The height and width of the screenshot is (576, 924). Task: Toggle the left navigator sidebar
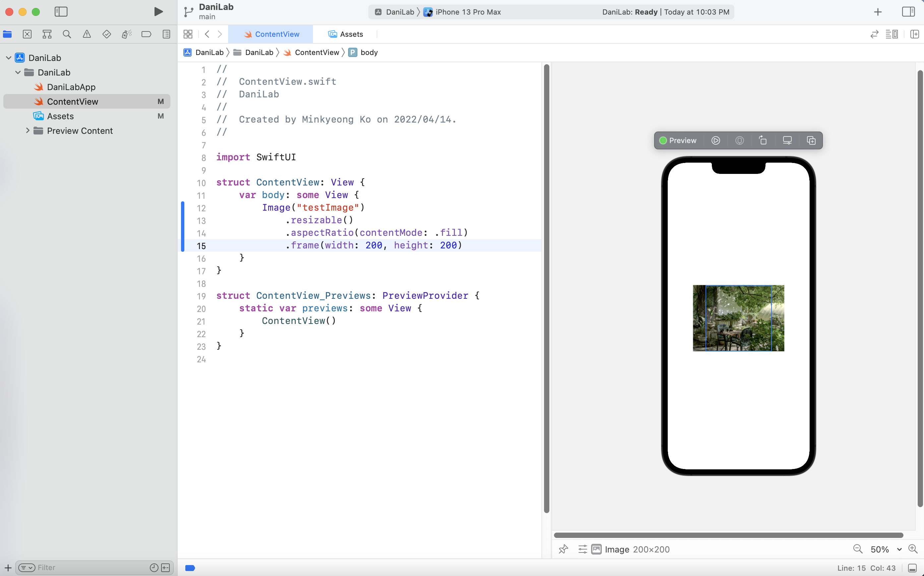(x=61, y=12)
